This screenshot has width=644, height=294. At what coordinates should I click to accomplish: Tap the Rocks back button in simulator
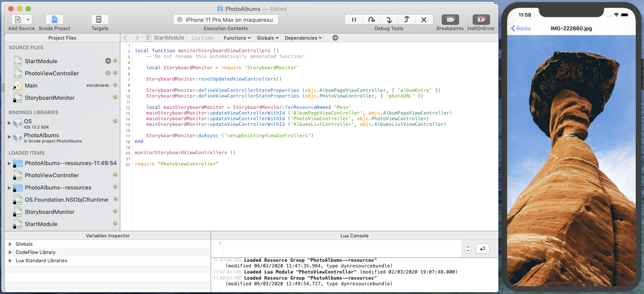521,28
